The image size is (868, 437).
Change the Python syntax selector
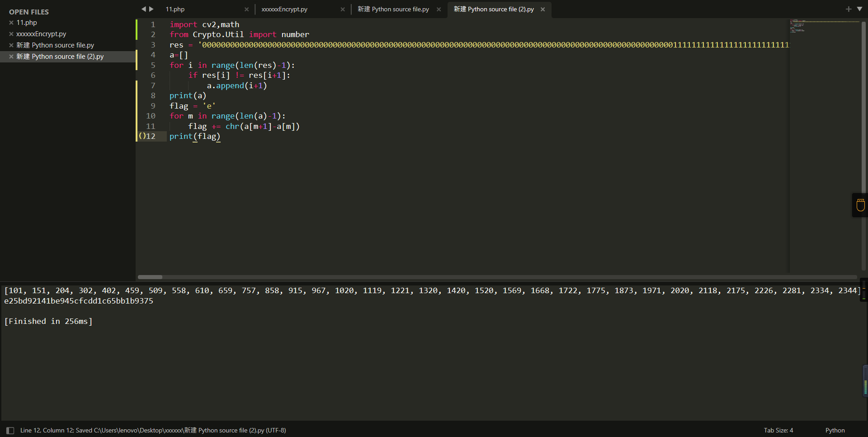pos(835,430)
